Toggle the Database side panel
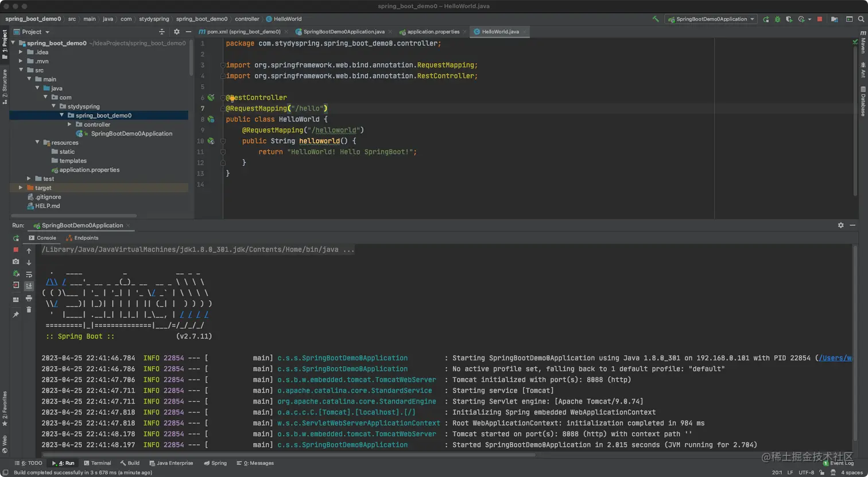Viewport: 868px width, 477px height. [x=863, y=102]
